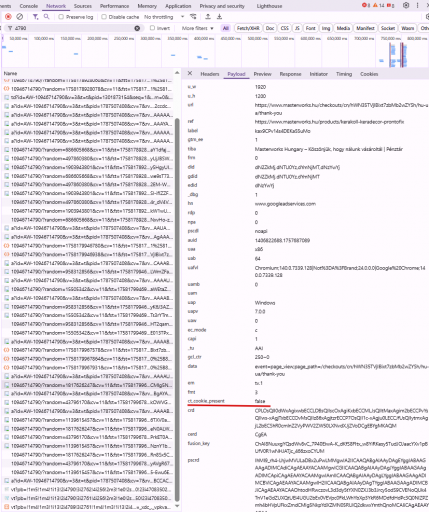
Task: Open DevTools settings gear
Action: (406, 5)
